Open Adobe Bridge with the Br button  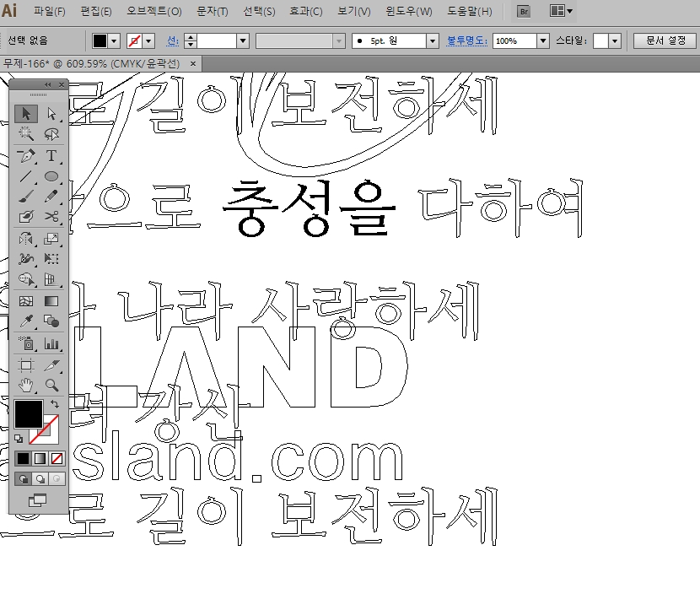click(524, 12)
